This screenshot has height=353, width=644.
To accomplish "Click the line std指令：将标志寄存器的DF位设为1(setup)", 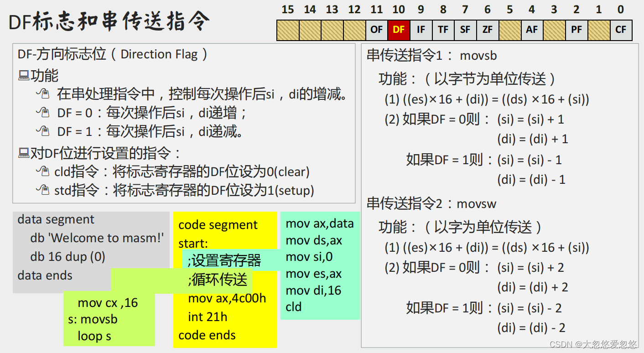I will pos(184,190).
